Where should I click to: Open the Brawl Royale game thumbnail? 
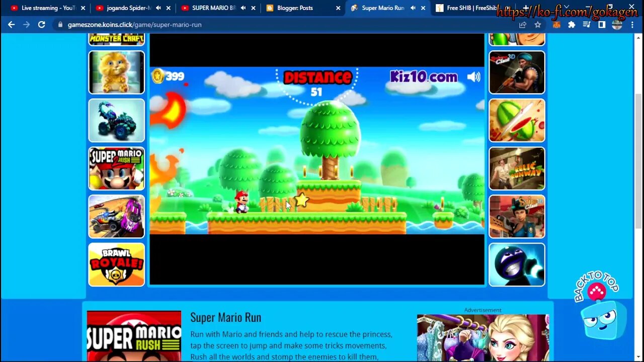click(117, 264)
